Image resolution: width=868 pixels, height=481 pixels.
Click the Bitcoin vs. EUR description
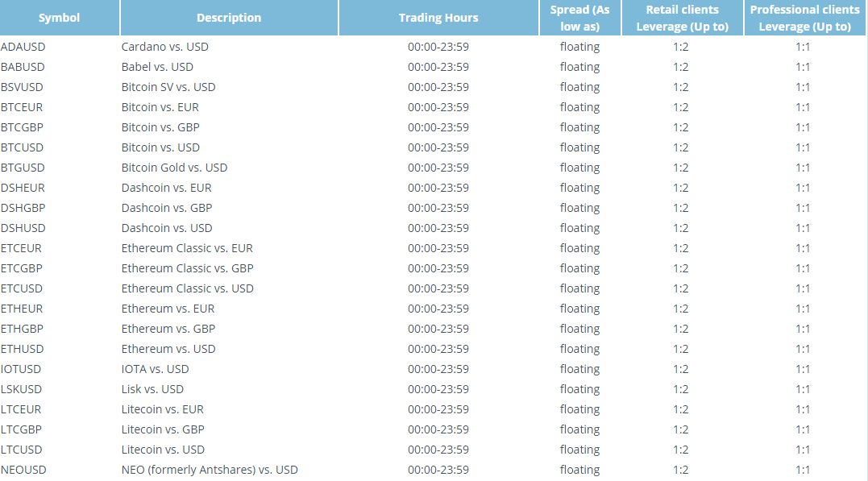point(160,107)
